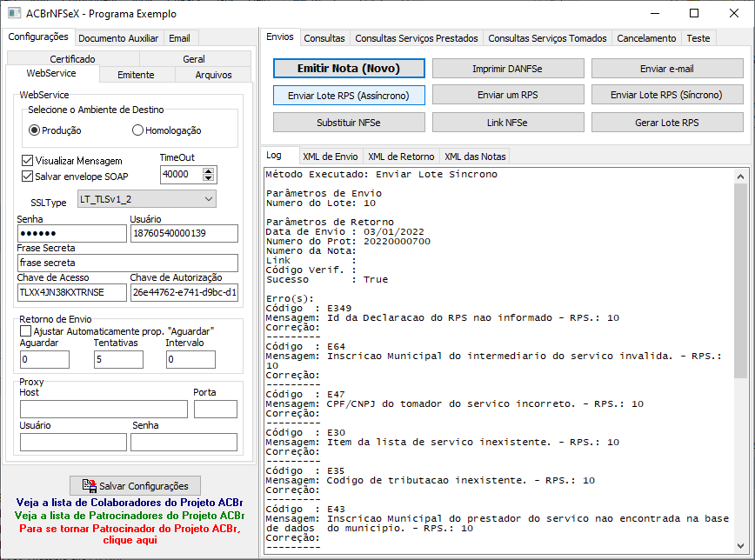Click the Intervalo input field
This screenshot has height=560, width=755.
click(x=190, y=359)
